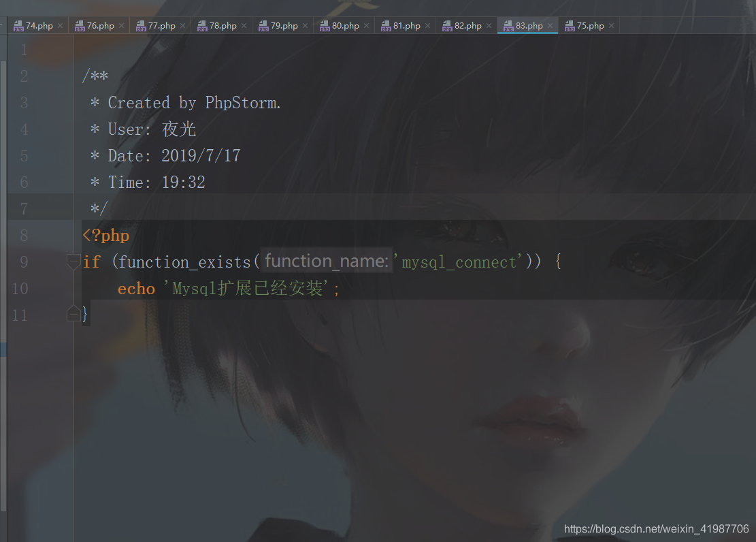Click the <?php opening tag
The height and width of the screenshot is (542, 756).
(106, 236)
